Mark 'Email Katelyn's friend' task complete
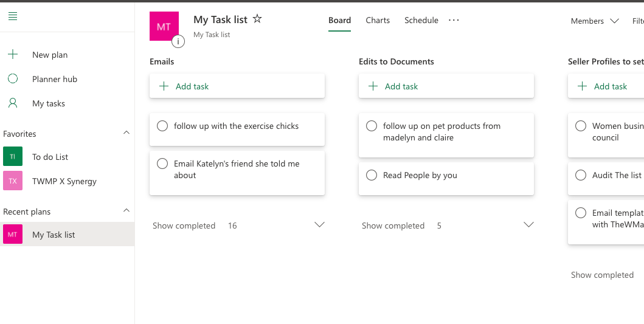 tap(162, 164)
